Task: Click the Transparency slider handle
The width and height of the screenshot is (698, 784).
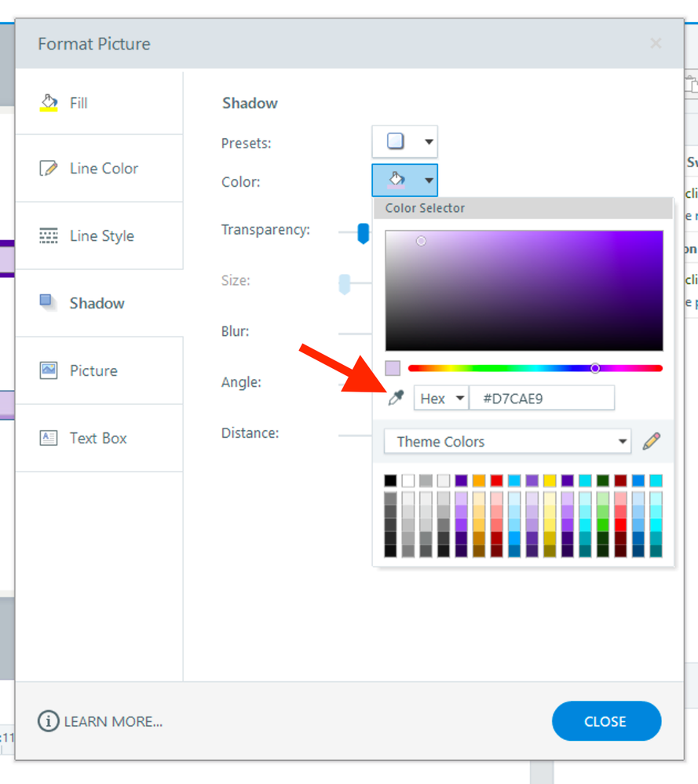Action: (x=364, y=232)
